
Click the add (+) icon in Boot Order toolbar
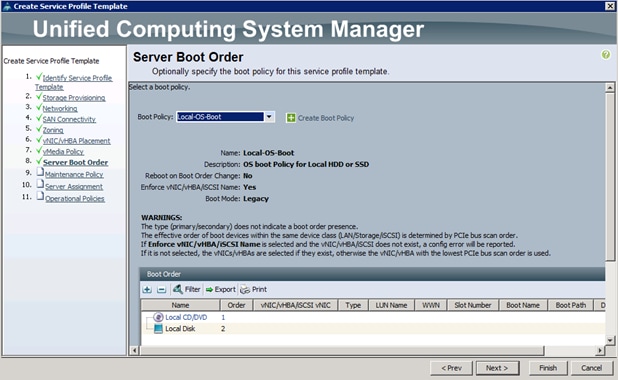(147, 290)
